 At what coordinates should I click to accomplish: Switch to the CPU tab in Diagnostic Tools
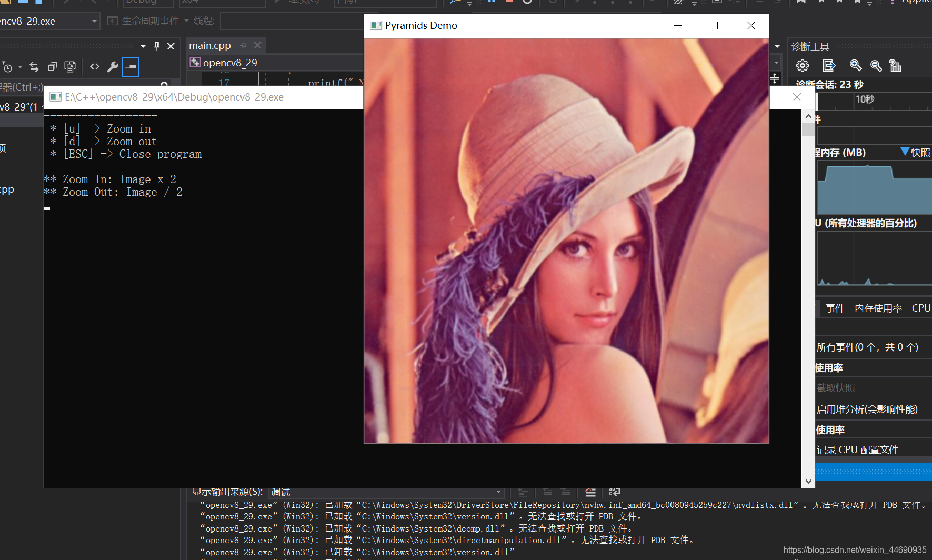920,308
